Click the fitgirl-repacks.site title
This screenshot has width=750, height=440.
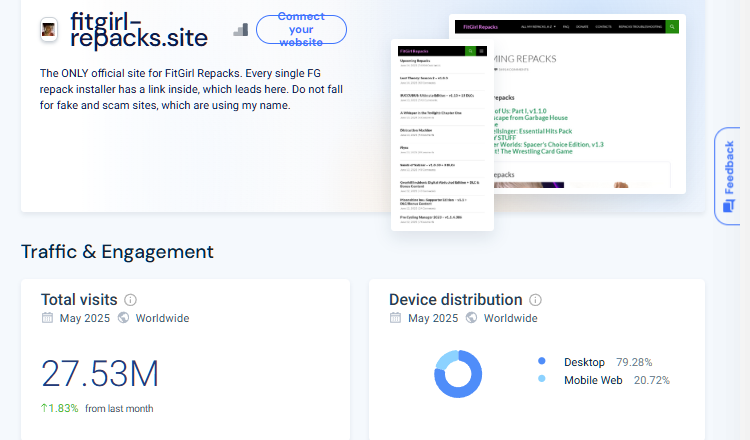[x=139, y=30]
